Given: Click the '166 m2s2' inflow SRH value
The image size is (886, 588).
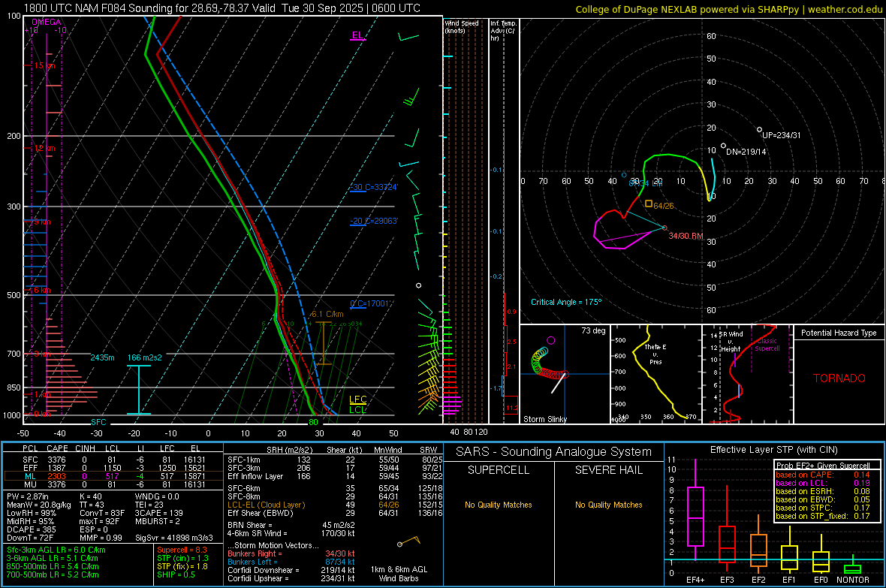Looking at the screenshot, I should (x=145, y=358).
